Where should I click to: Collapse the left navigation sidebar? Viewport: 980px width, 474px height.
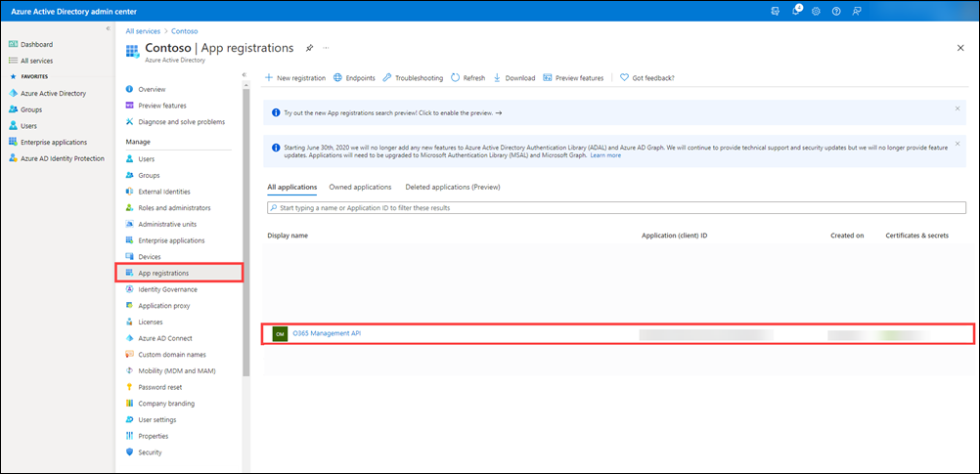108,28
